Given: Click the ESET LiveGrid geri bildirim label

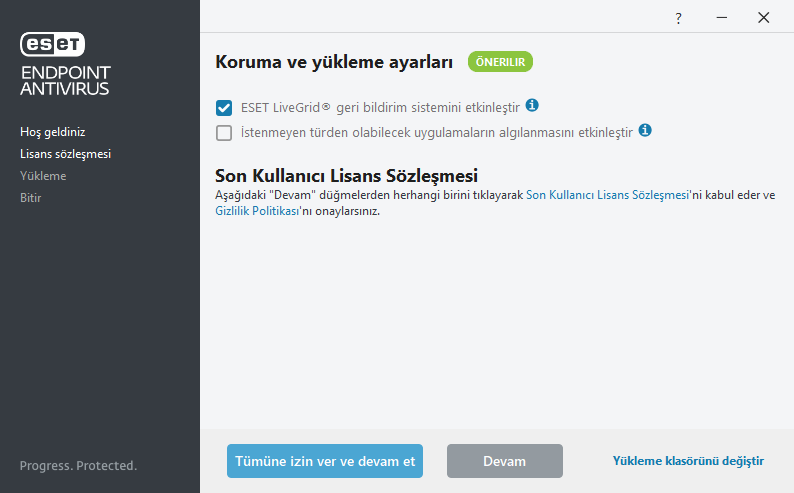Looking at the screenshot, I should (x=380, y=108).
